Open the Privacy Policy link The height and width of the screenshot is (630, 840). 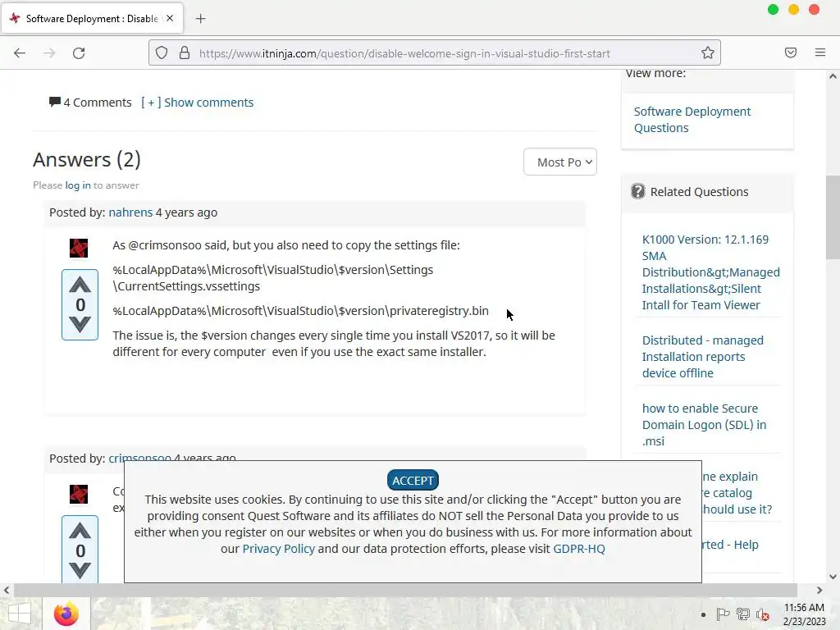[x=279, y=549]
